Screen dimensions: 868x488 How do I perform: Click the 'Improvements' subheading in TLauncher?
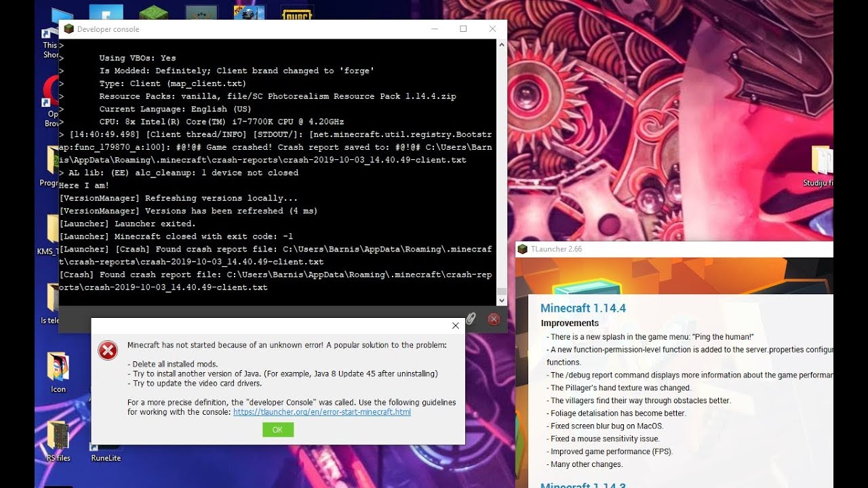570,323
